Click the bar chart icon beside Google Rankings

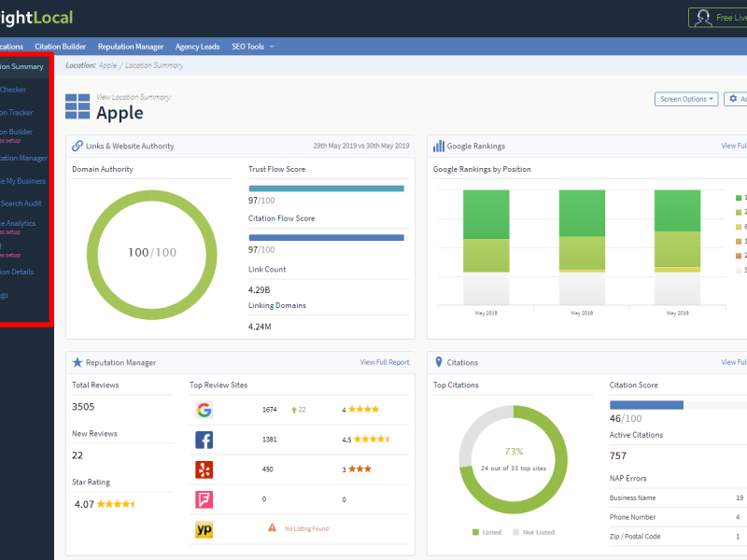click(x=438, y=147)
